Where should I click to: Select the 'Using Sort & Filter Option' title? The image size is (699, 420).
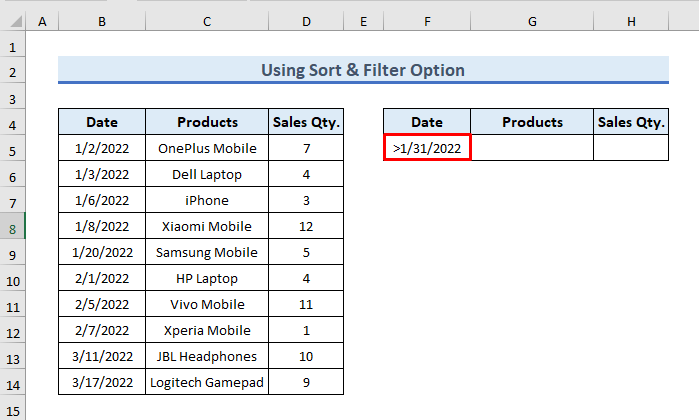coord(363,70)
